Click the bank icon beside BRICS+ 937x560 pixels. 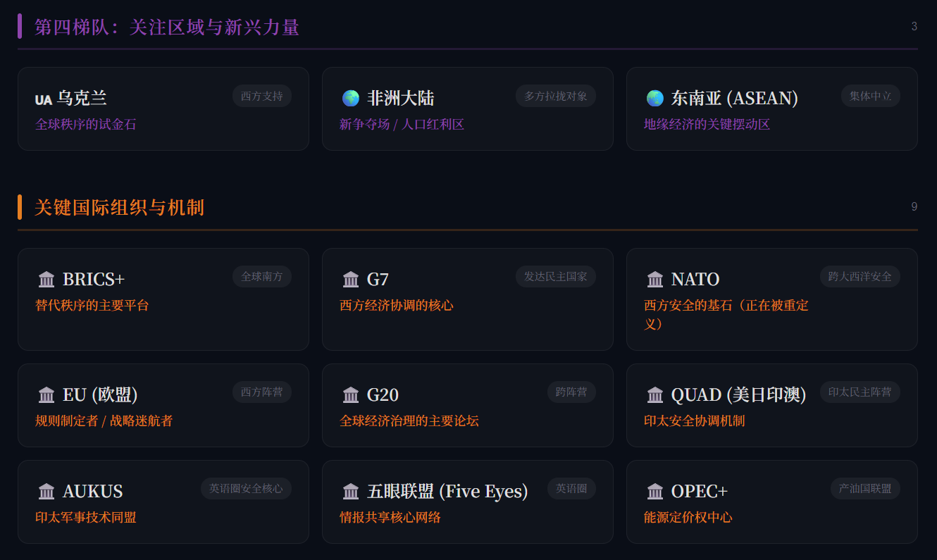pyautogui.click(x=46, y=280)
